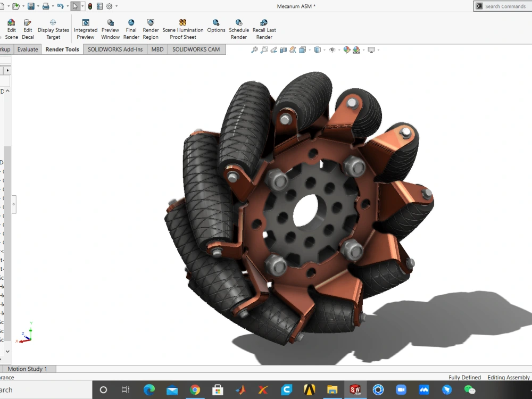The width and height of the screenshot is (532, 399).
Task: Select Zoom to Area tool
Action: (x=264, y=50)
